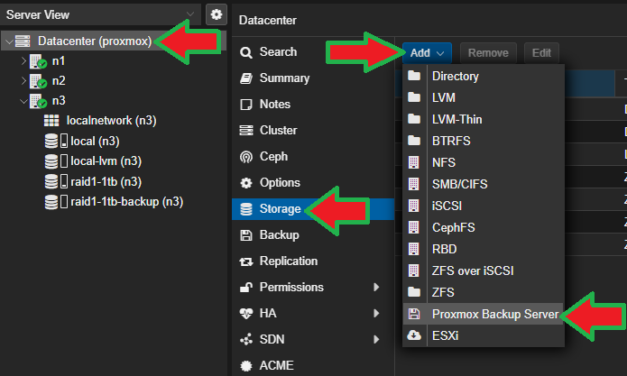Choose ESXi storage type
The width and height of the screenshot is (627, 376).
pyautogui.click(x=483, y=336)
